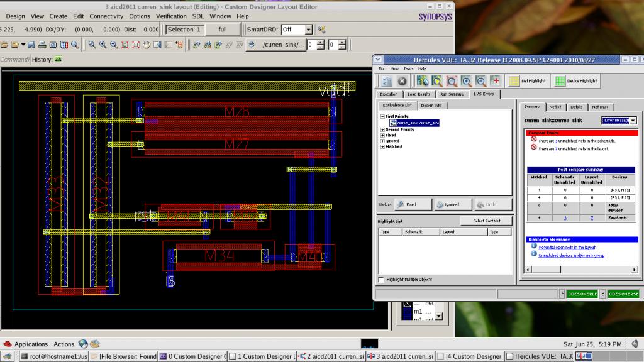Click the Select Port Net button
This screenshot has width=644, height=362.
click(x=486, y=221)
